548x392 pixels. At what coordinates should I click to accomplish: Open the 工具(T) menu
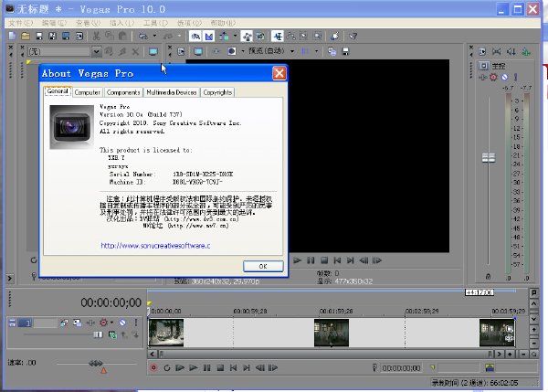point(155,23)
